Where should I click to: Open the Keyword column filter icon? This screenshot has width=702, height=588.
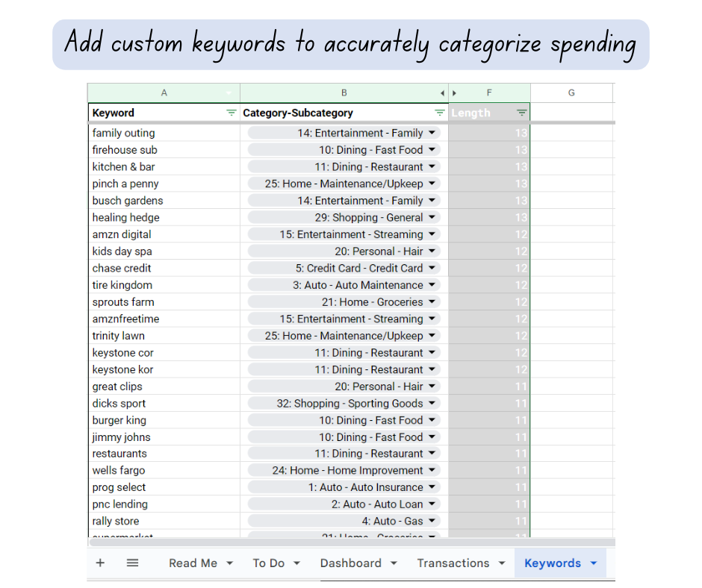tap(231, 113)
